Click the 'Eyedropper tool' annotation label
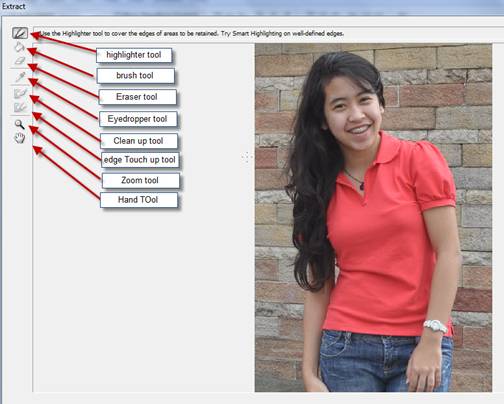This screenshot has height=404, width=504. point(138,119)
